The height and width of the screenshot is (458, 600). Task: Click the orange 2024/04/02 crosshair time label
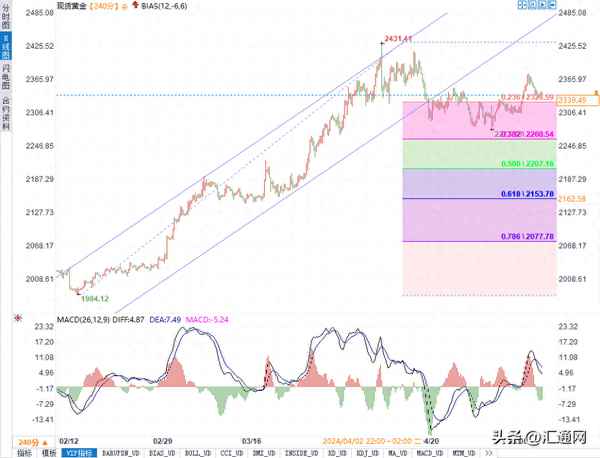[370, 441]
